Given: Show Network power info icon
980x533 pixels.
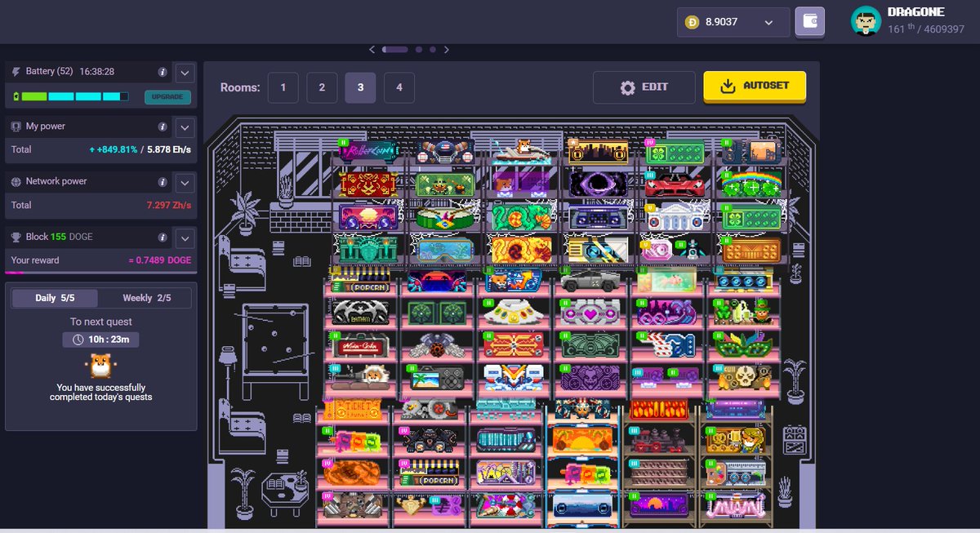Looking at the screenshot, I should coord(163,181).
